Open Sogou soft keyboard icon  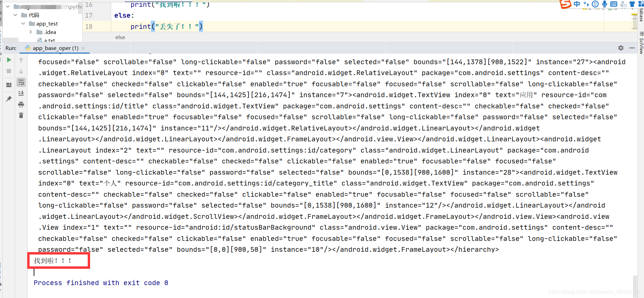tap(614, 4)
